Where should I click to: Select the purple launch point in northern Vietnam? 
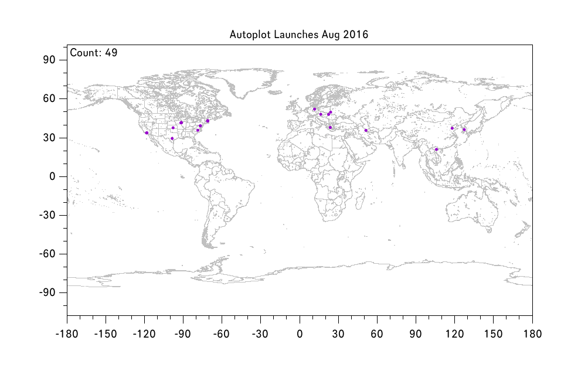point(437,149)
